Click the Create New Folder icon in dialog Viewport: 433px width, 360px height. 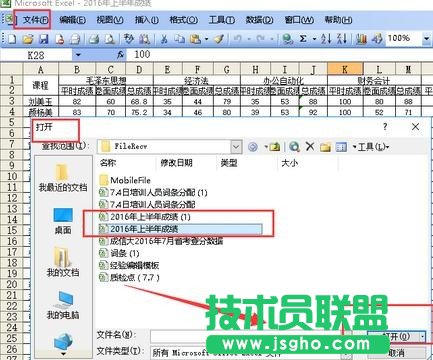point(325,147)
